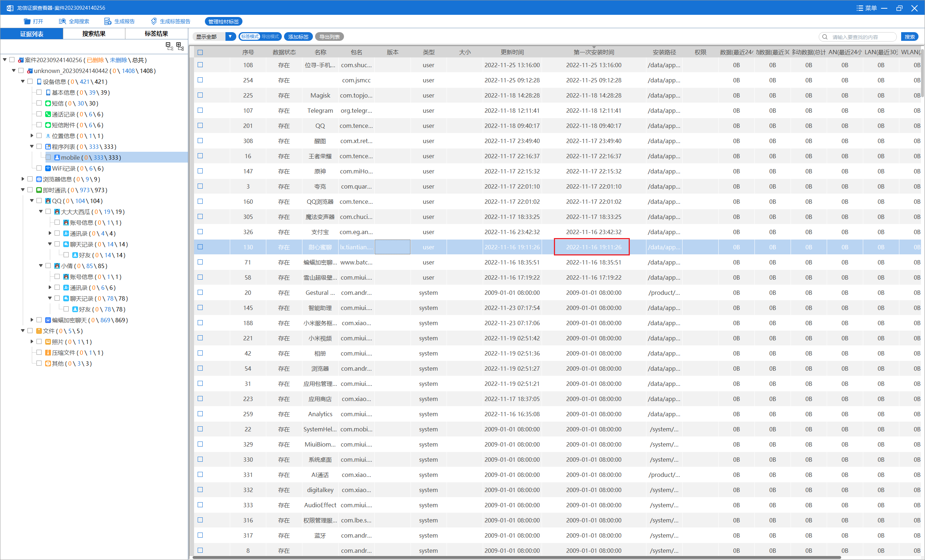Open the 打开 folder icon

point(27,21)
